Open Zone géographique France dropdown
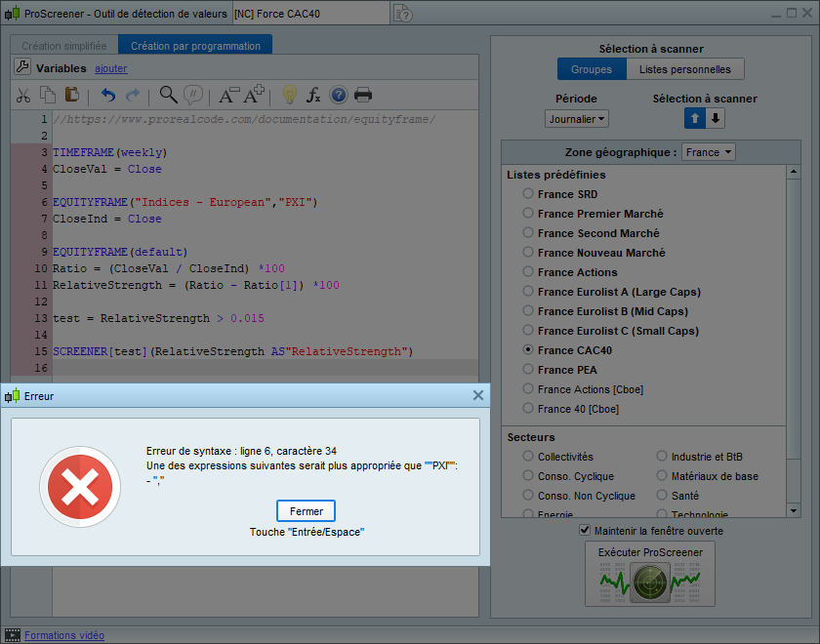 tap(709, 152)
